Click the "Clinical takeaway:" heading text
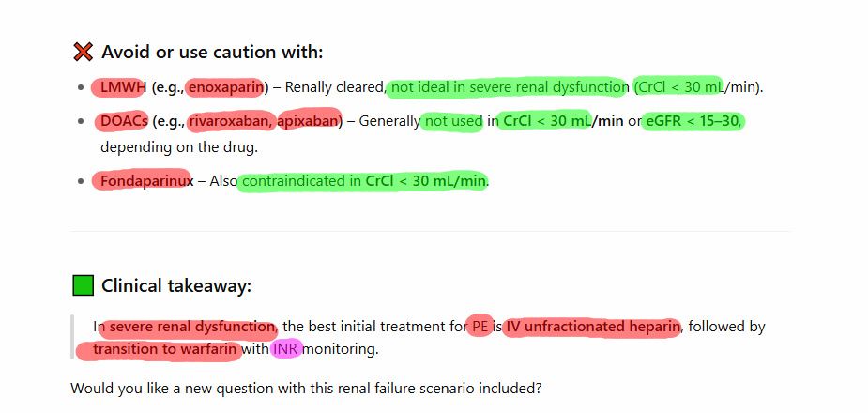 pyautogui.click(x=176, y=285)
